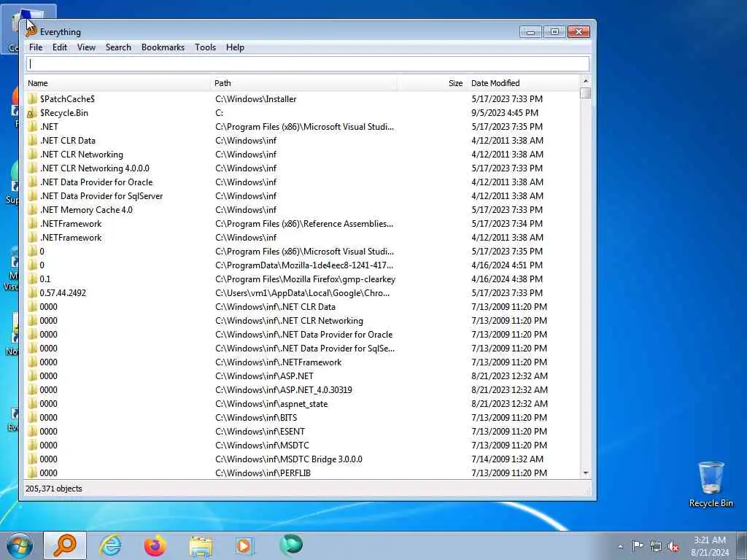The height and width of the screenshot is (560, 747).
Task: Select 0000 in C:\Windows\inf\ASP.NET_4.0.30319
Action: coord(49,389)
